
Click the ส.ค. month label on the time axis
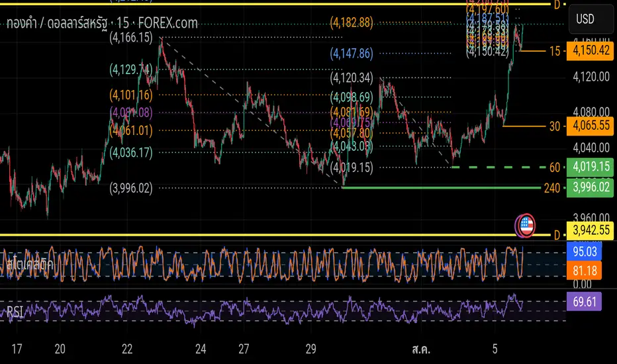click(x=421, y=349)
